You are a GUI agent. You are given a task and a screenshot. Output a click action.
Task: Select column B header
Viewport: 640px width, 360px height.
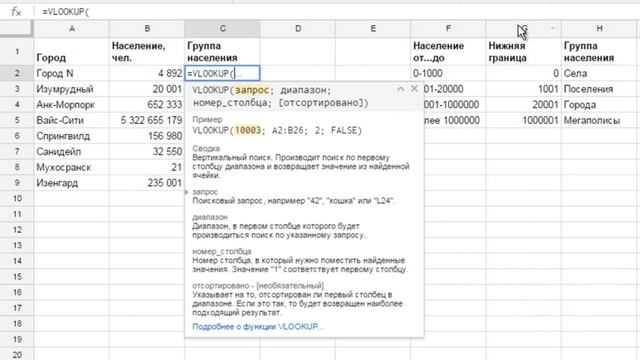coord(147,29)
